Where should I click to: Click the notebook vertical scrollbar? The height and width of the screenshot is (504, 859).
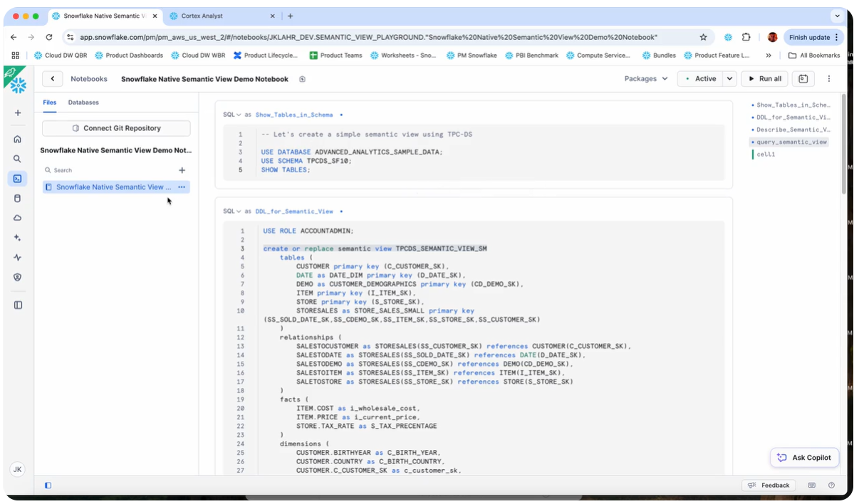[x=844, y=142]
